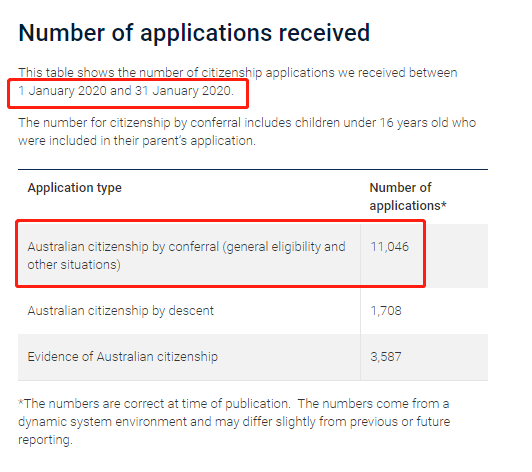Click the 'Number of applications*' column header
532x472 pixels.
[x=408, y=197]
